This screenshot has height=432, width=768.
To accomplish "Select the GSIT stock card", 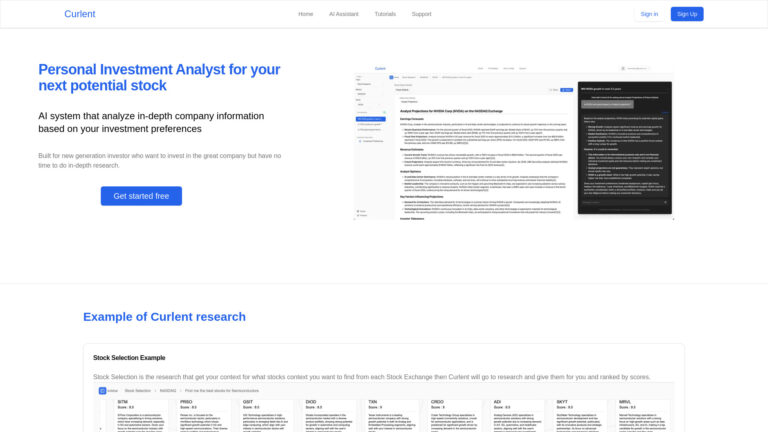I will (266, 415).
